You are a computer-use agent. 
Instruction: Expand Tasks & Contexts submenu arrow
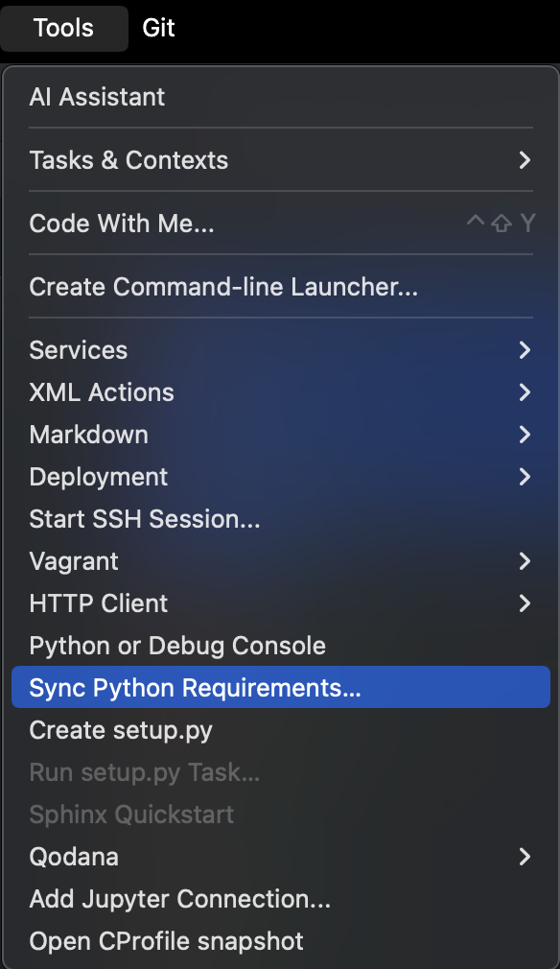[525, 160]
